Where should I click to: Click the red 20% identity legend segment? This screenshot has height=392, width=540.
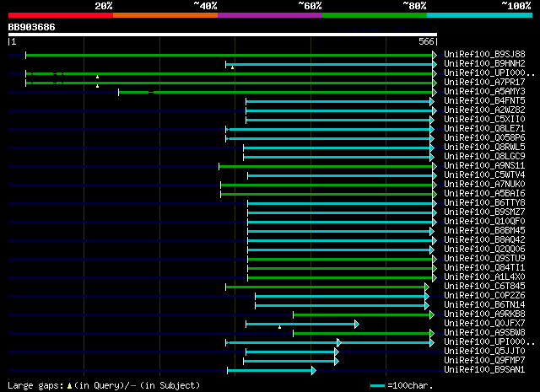pyautogui.click(x=61, y=15)
